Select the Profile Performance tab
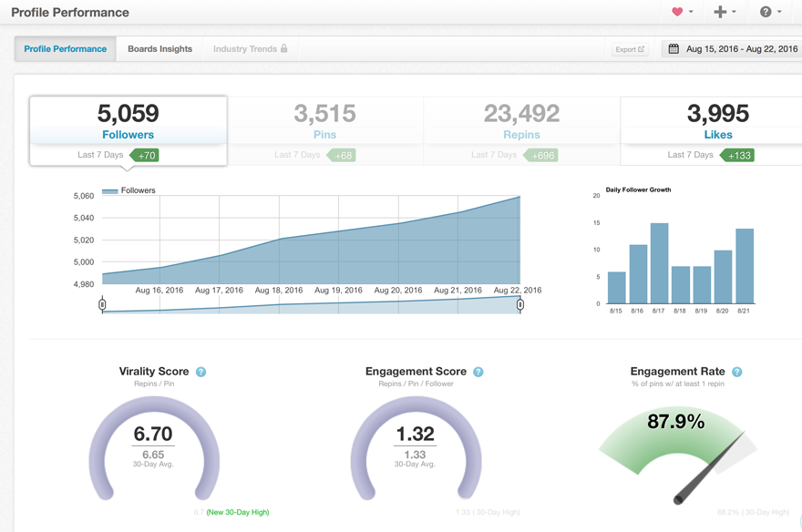The width and height of the screenshot is (802, 532). tap(65, 49)
